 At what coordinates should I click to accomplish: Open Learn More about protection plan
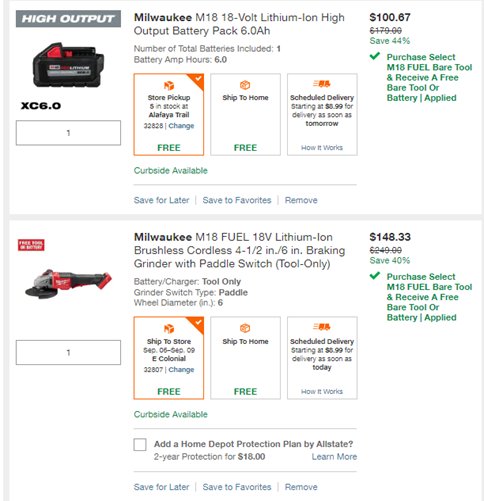tap(334, 457)
